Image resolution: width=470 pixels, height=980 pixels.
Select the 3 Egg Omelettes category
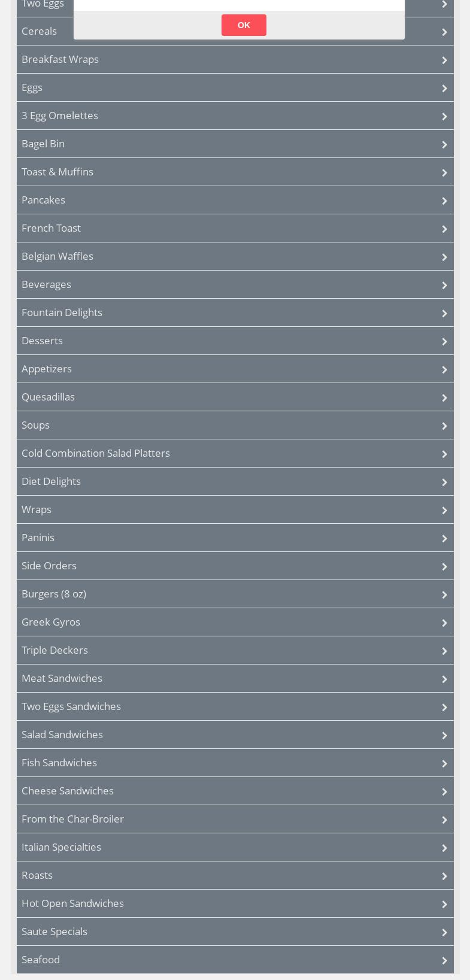point(60,116)
